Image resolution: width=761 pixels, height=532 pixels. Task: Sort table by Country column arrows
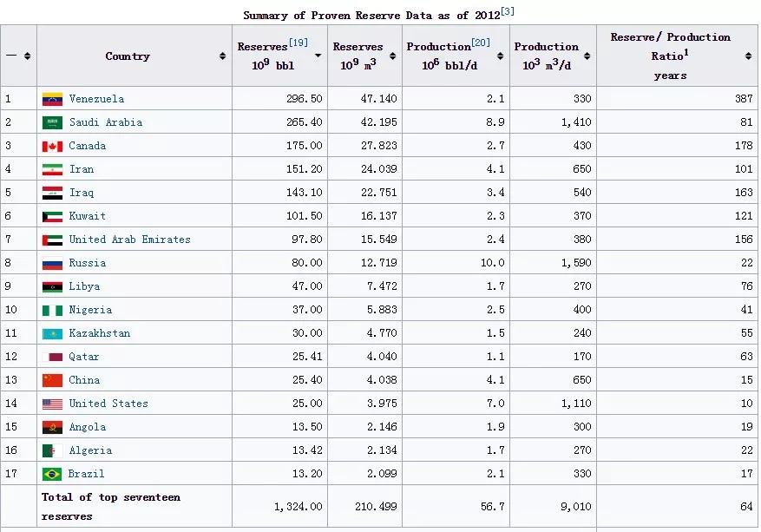click(223, 56)
